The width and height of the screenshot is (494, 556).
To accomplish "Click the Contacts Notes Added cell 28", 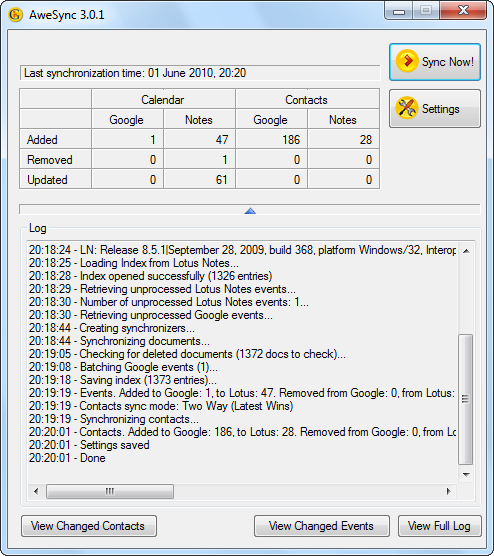I will point(343,140).
